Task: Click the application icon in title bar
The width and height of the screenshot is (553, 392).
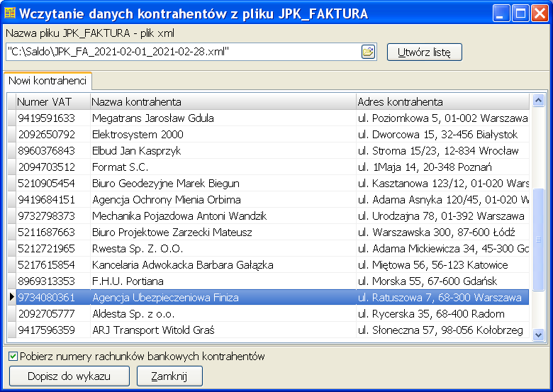Action: (10, 12)
